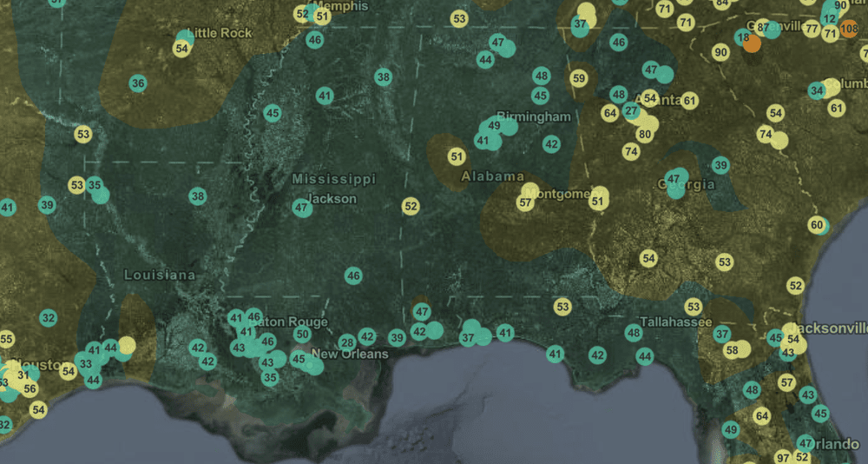This screenshot has width=868, height=464.
Task: Select the 47 marker above Orlando
Action: coord(806,443)
